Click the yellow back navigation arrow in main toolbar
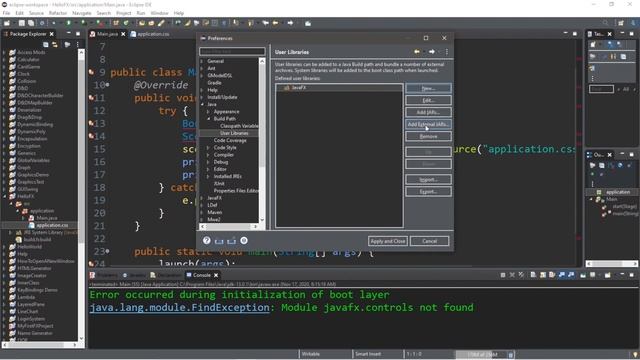640x360 pixels. tap(276, 23)
